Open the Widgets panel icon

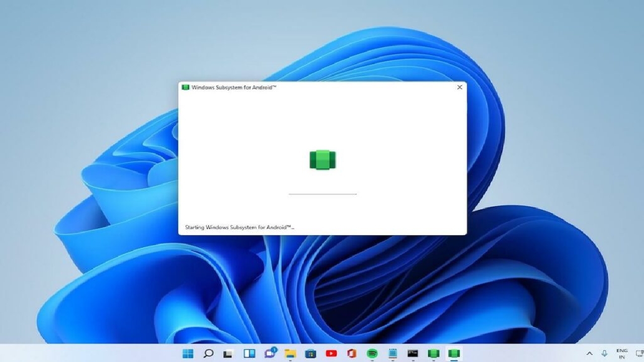(x=249, y=353)
